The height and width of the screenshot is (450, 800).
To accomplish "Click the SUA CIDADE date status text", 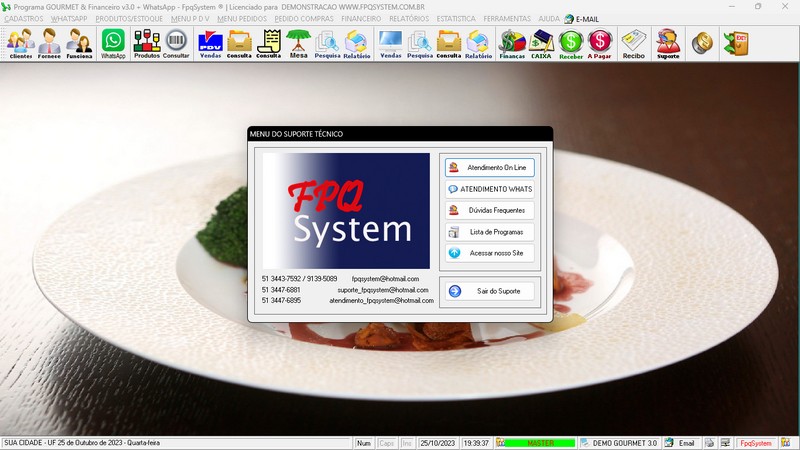I will 82,443.
